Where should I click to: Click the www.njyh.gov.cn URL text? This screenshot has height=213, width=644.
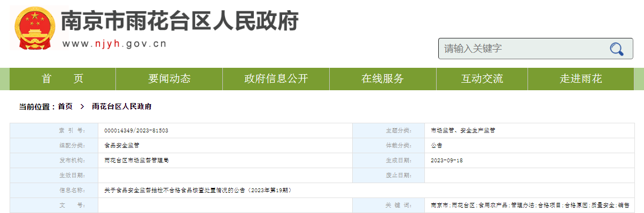click(x=114, y=44)
